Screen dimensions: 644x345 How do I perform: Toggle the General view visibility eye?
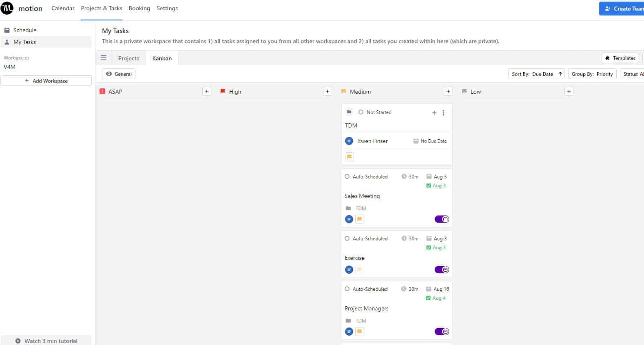(109, 74)
